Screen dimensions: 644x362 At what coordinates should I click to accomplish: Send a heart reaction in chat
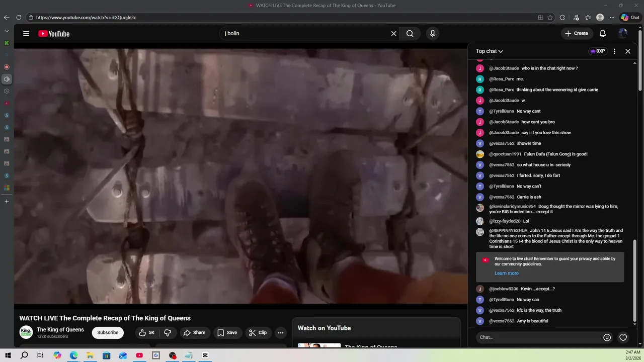[x=623, y=337]
